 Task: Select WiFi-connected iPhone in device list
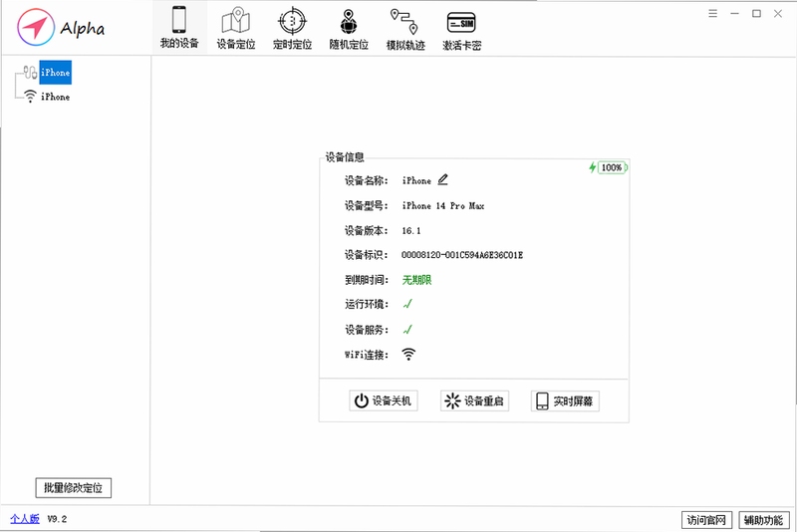point(56,97)
